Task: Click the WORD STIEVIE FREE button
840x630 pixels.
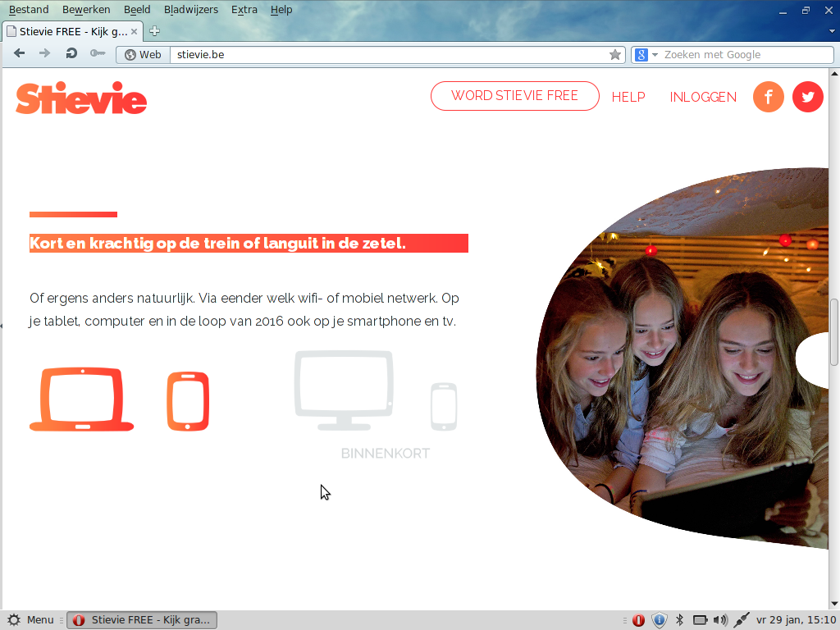Action: 514,96
